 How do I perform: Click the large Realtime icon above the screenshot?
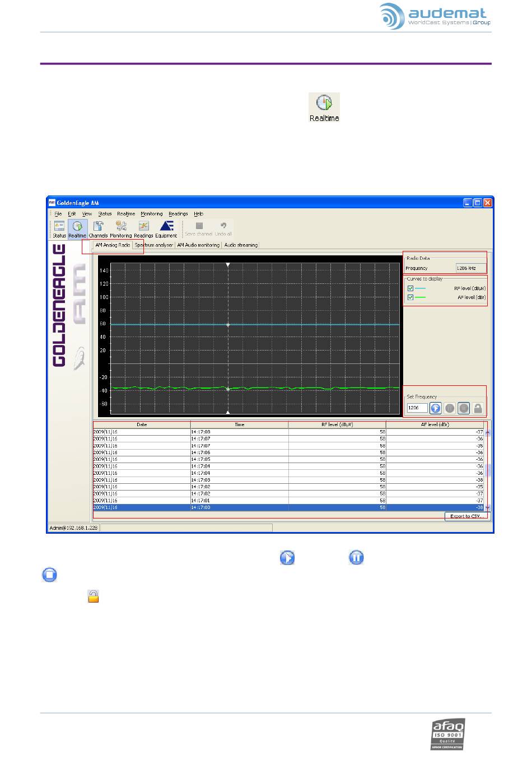(324, 108)
